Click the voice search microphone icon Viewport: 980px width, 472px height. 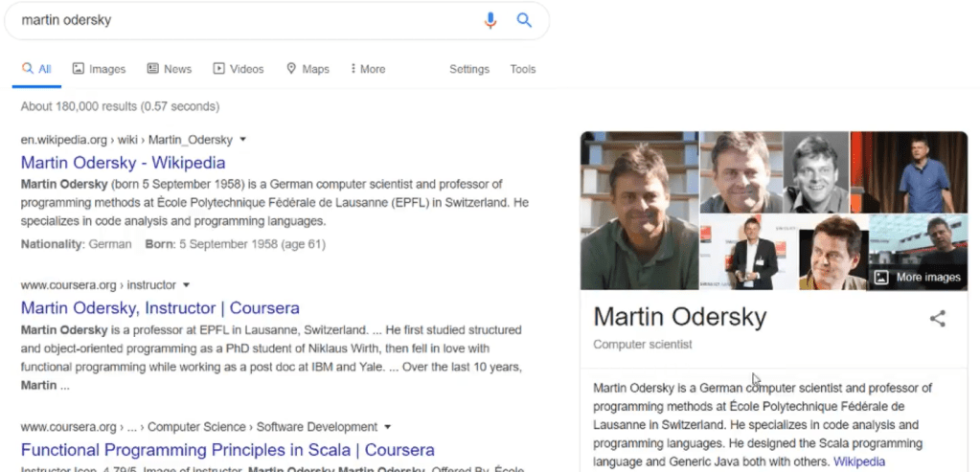pyautogui.click(x=490, y=21)
